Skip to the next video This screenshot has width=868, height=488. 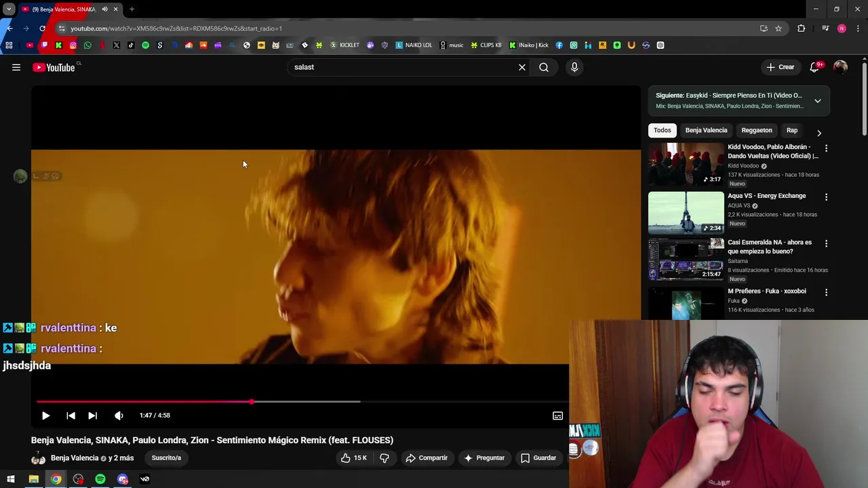tap(93, 415)
